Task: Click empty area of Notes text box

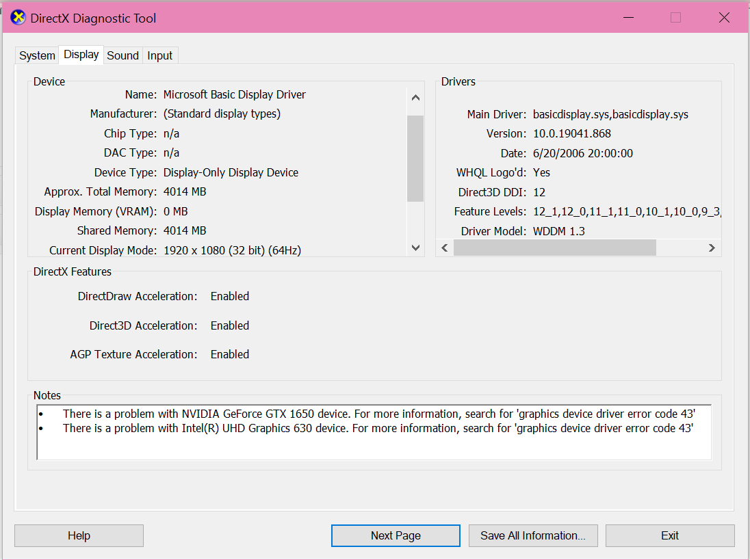Action: pos(373,447)
